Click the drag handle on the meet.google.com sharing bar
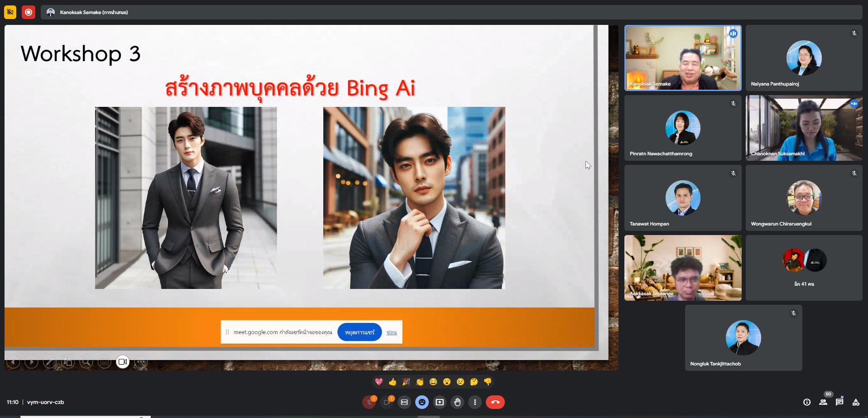Viewport: 868px width, 418px height. 227,332
